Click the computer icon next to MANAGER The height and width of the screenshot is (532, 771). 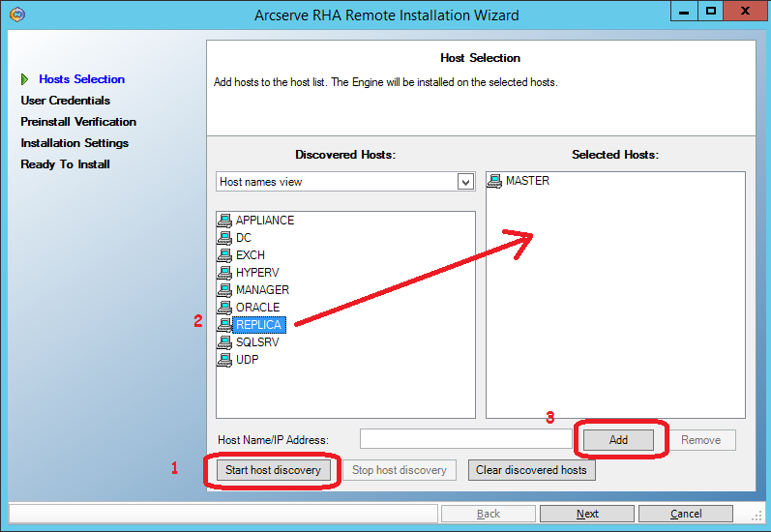click(x=224, y=290)
